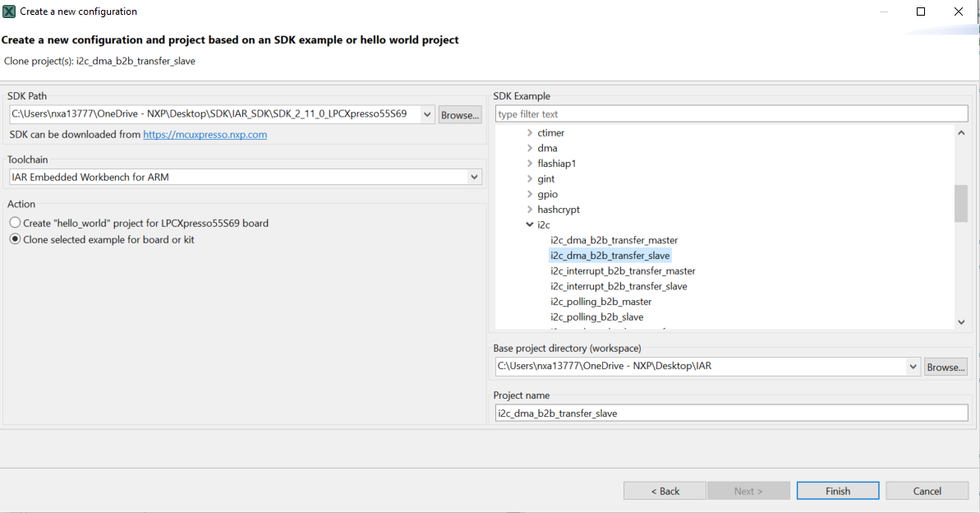
Task: Click the gint tree label
Action: pos(545,179)
